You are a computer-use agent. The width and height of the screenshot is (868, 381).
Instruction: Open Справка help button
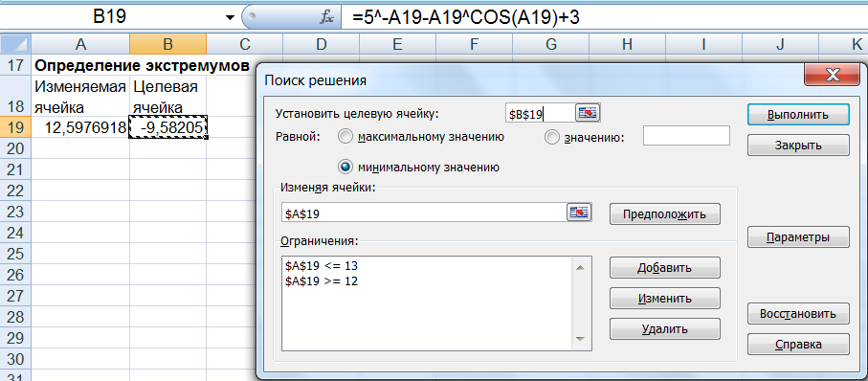click(798, 344)
